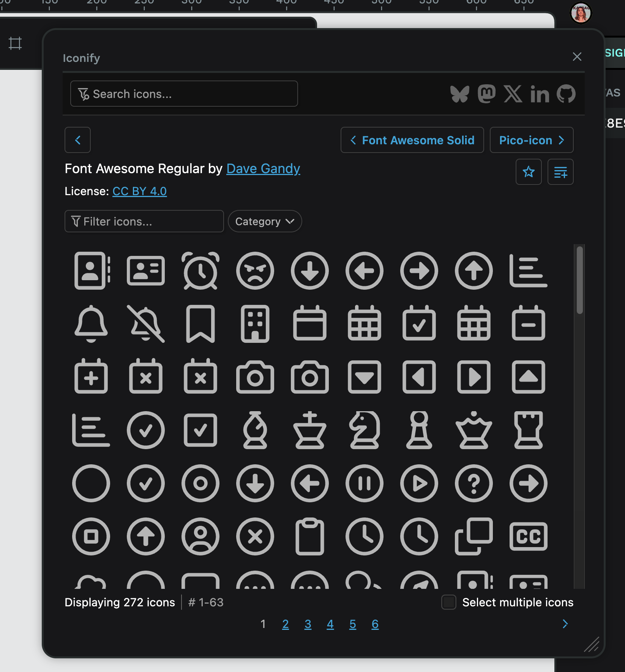This screenshot has height=672, width=625.
Task: Switch to the Pico-icon set
Action: [532, 140]
